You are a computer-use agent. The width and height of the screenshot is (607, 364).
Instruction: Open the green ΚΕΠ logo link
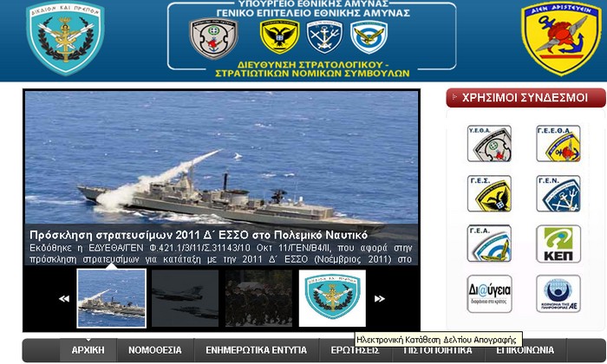point(558,244)
